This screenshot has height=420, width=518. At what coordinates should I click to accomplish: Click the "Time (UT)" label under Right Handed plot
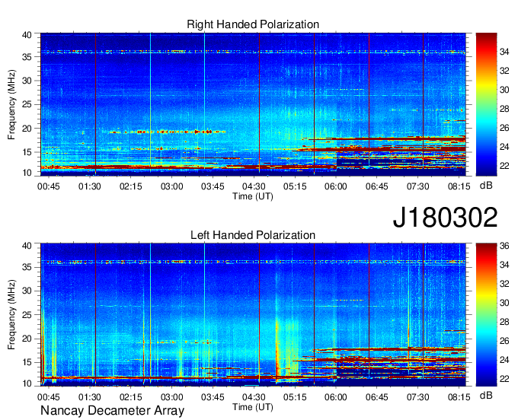coord(253,196)
